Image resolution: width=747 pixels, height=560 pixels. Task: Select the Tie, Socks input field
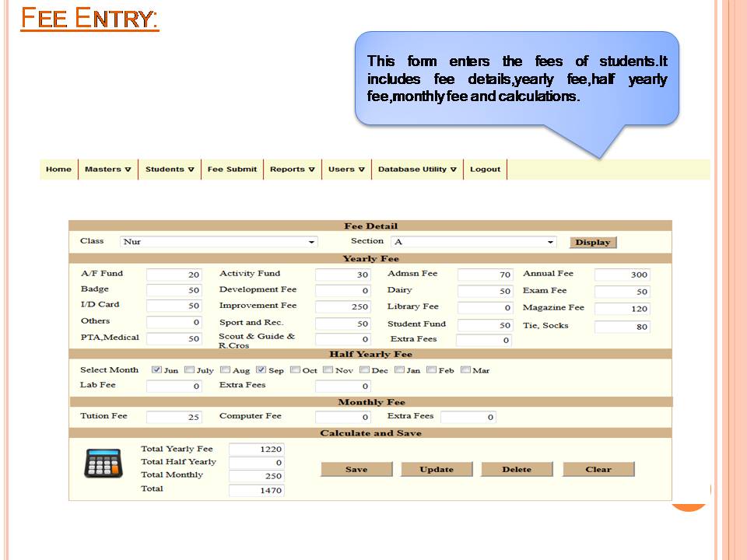(622, 327)
